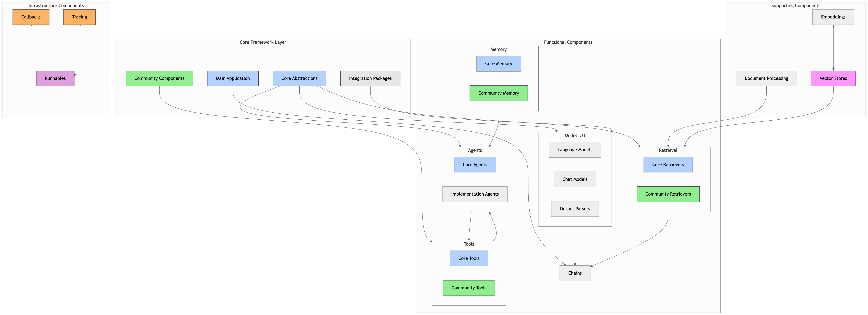Click the Main Application node
868x315 pixels.
233,78
